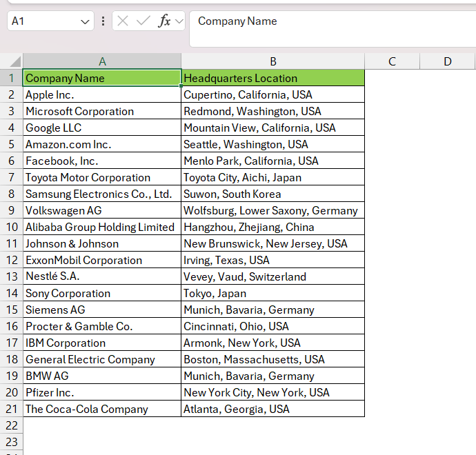
Task: Click the Toyota City, Aichi, Japan cell
Action: [x=273, y=177]
